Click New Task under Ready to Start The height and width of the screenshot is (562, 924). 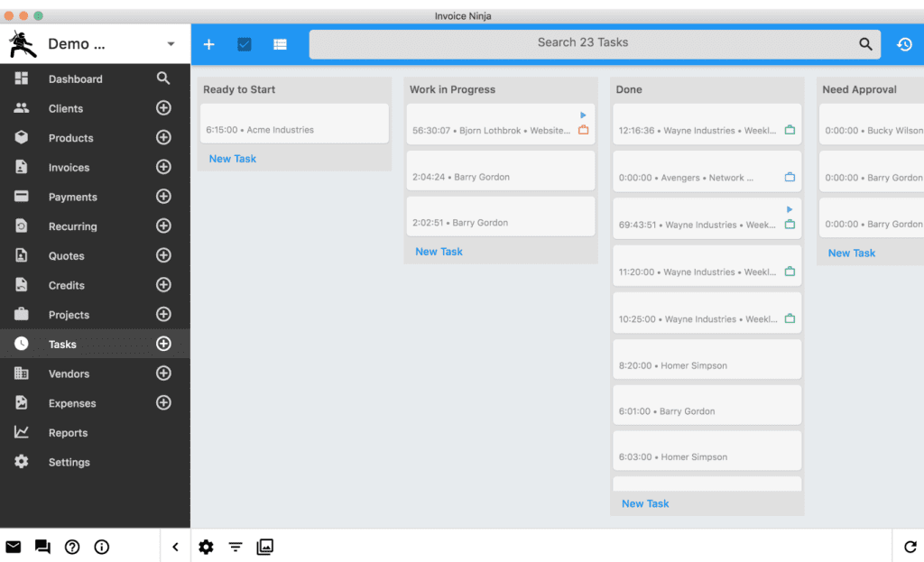click(x=232, y=159)
